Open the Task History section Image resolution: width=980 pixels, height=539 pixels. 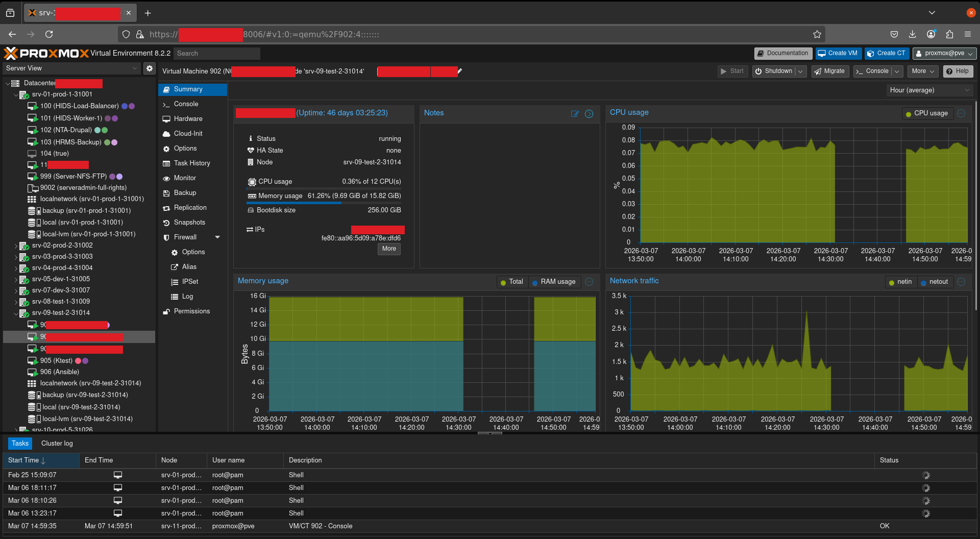tap(193, 163)
